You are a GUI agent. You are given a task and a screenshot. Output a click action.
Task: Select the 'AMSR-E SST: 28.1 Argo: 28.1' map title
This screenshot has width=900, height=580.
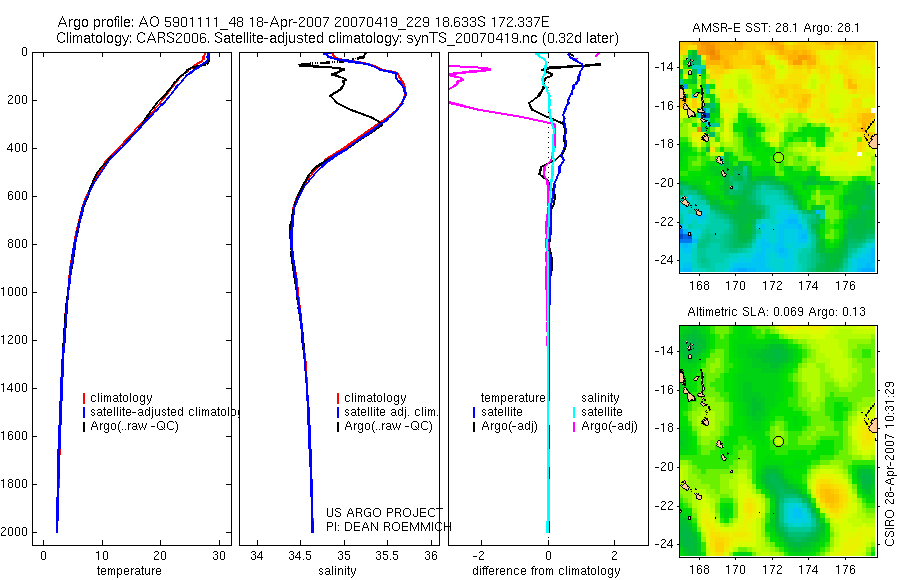(x=776, y=28)
